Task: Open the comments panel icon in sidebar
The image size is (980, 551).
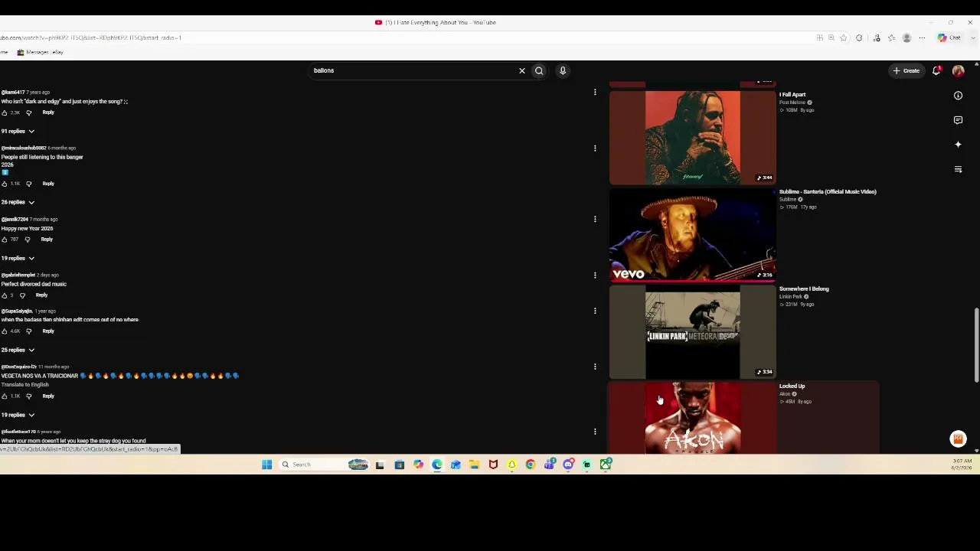Action: point(958,120)
